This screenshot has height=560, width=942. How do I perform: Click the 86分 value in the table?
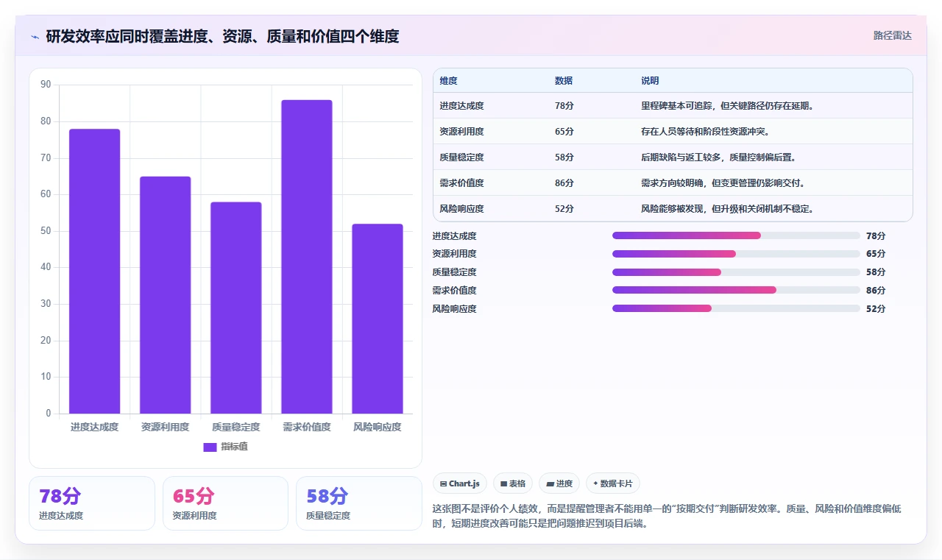[x=564, y=183]
